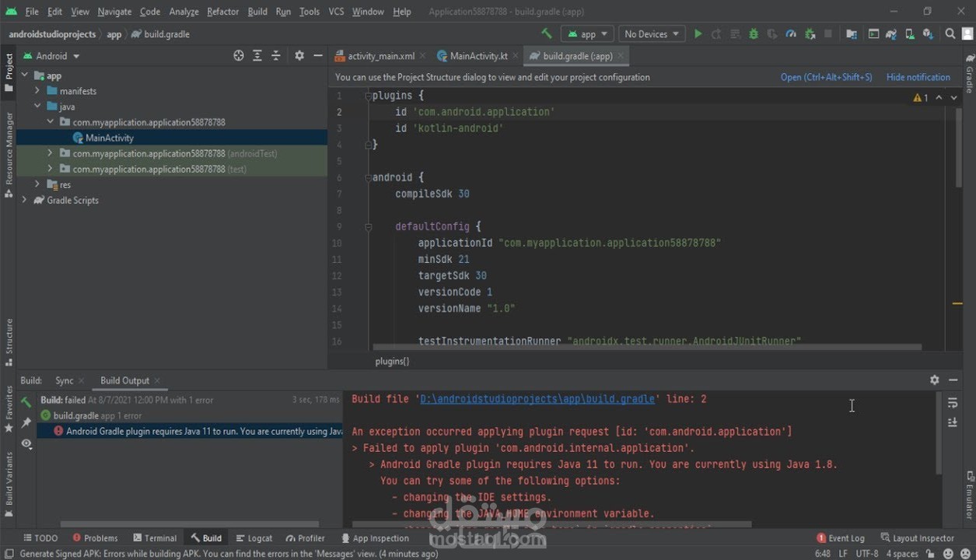Viewport: 976px width, 560px height.
Task: Minimize the Build panel
Action: [x=953, y=380]
